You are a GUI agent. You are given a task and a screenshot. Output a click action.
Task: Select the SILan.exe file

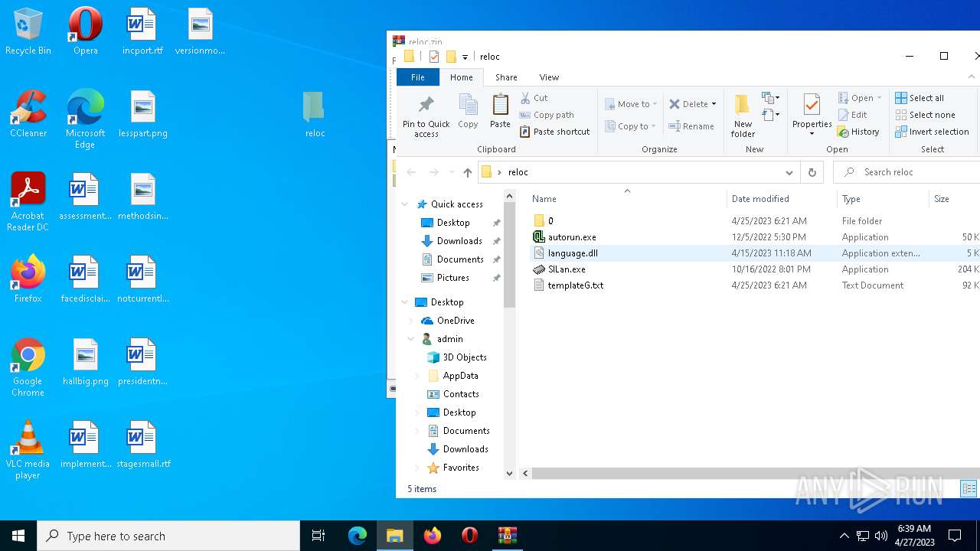[x=567, y=269]
